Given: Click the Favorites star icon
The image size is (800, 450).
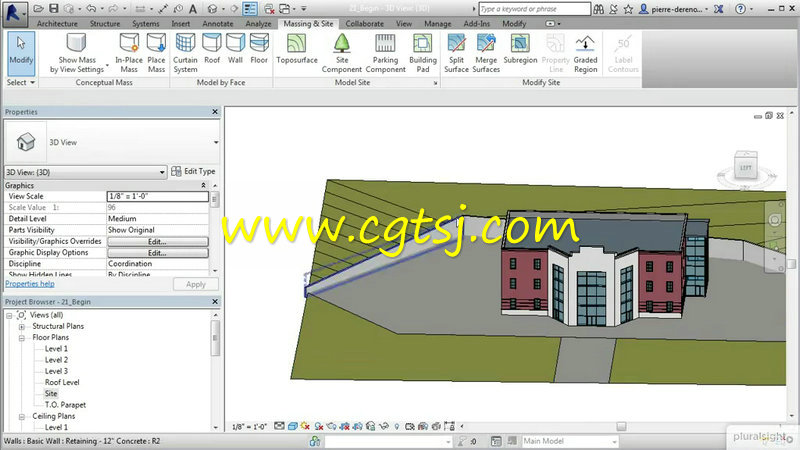Looking at the screenshot, I should click(x=628, y=9).
